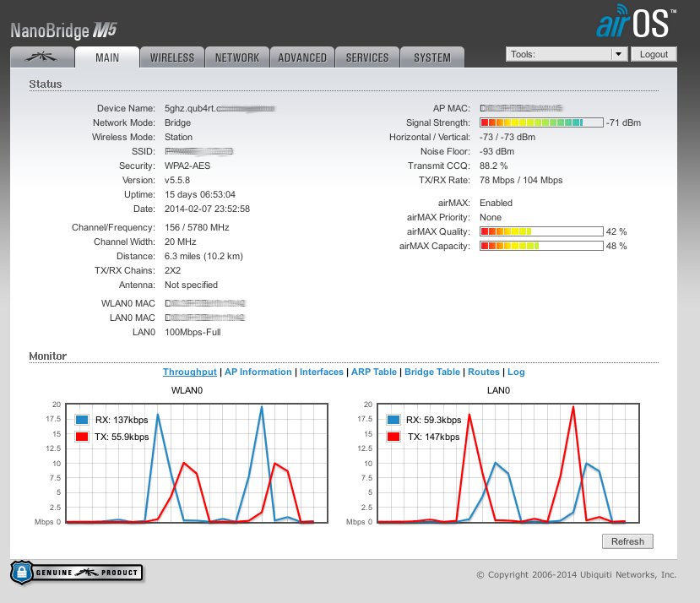The height and width of the screenshot is (603, 700).
Task: Open the Bridge Table link
Action: [x=432, y=372]
